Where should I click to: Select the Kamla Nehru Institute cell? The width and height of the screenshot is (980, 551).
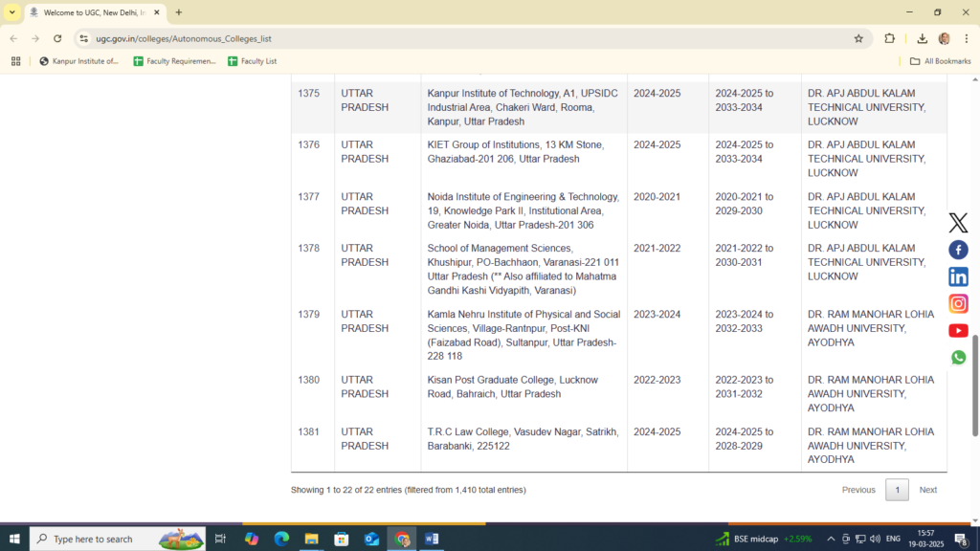[x=523, y=335]
